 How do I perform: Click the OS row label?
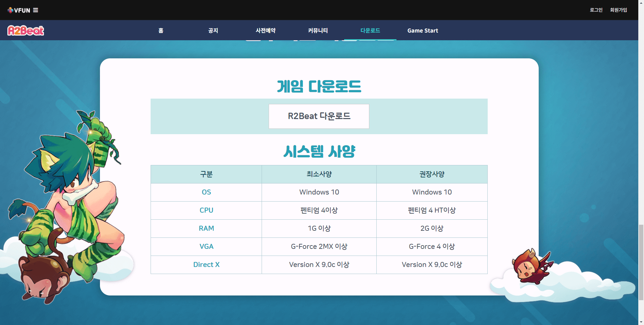click(206, 192)
